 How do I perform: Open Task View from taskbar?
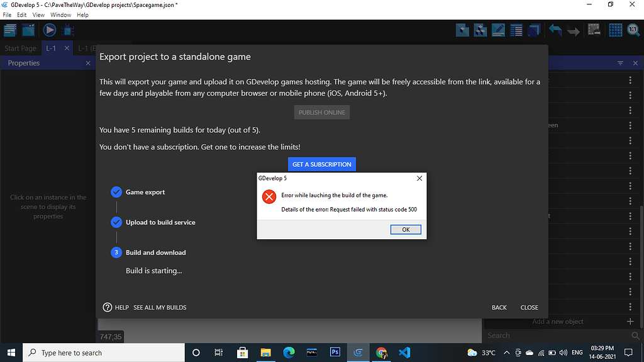tap(218, 353)
